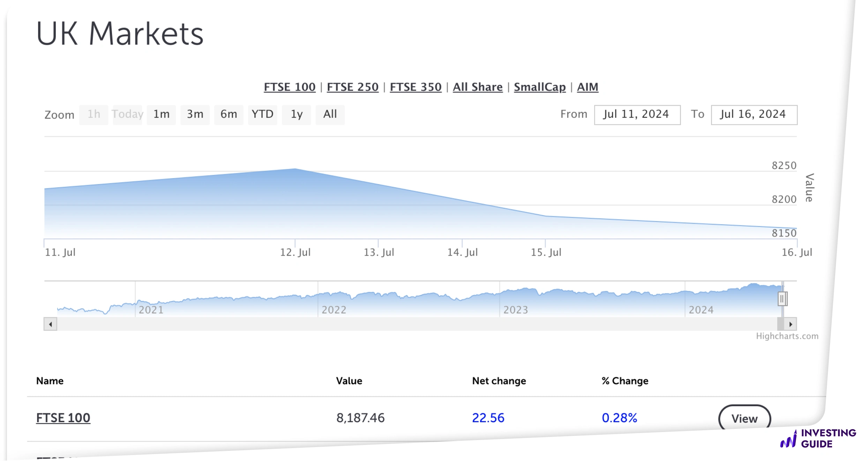Open the FTSE 100 link in table
868x461 pixels.
(x=63, y=418)
